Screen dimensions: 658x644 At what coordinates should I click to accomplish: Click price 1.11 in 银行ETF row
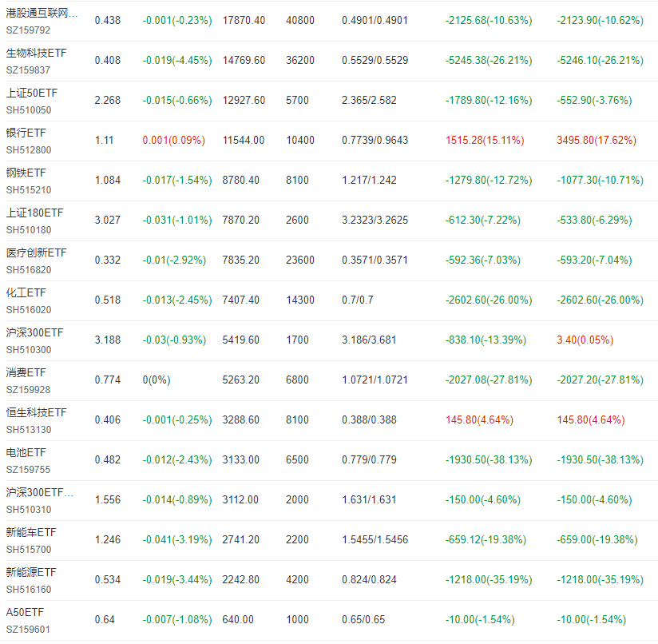point(104,140)
